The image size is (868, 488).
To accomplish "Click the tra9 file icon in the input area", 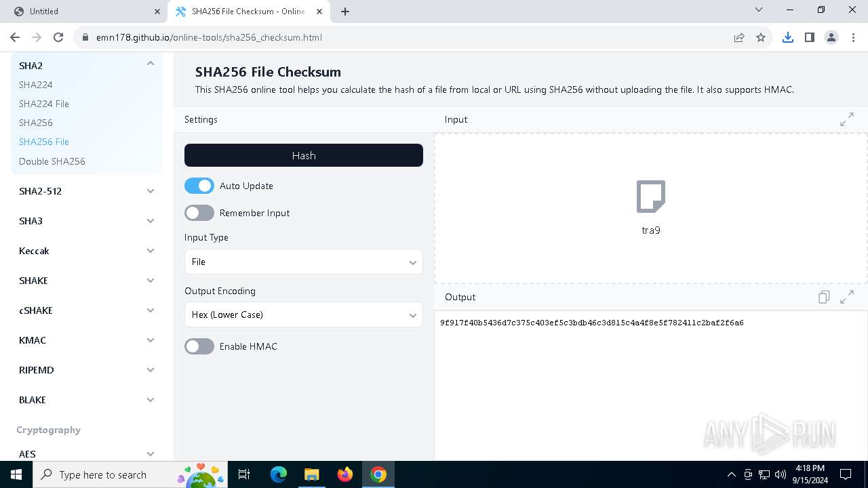I will 651,197.
